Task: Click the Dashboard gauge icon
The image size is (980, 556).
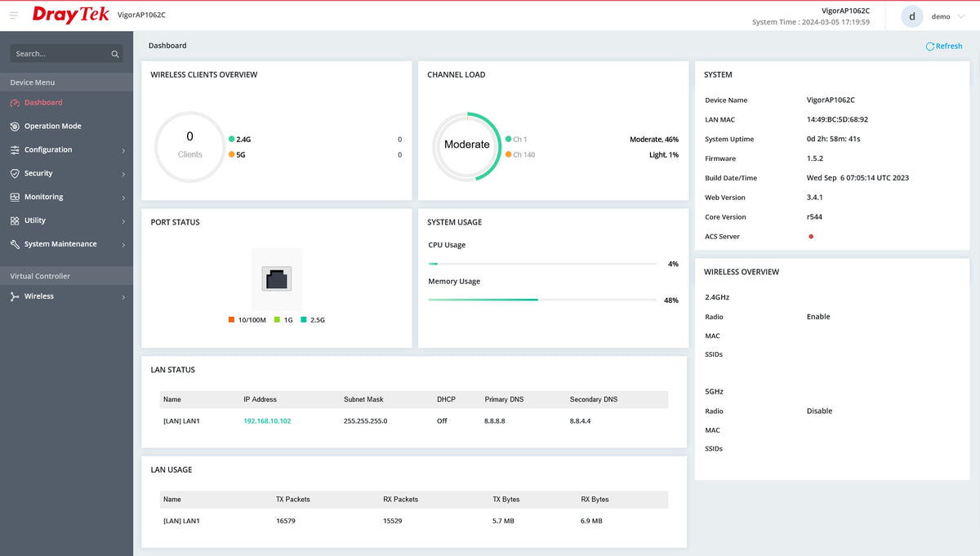Action: [16, 103]
